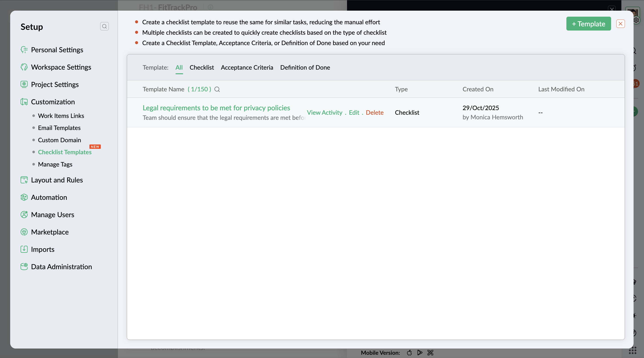
Task: Click the Workspace Settings icon
Action: click(24, 67)
